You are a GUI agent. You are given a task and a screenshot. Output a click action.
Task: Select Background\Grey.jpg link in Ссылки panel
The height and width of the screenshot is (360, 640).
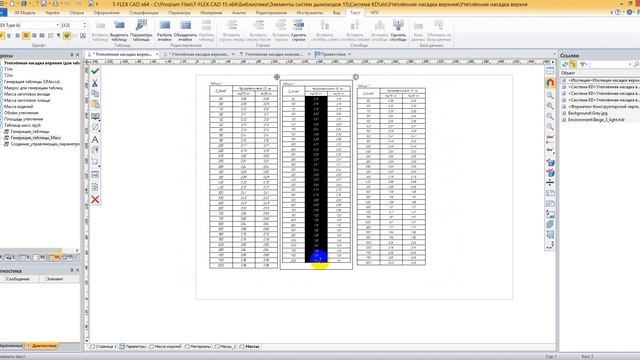click(x=588, y=113)
